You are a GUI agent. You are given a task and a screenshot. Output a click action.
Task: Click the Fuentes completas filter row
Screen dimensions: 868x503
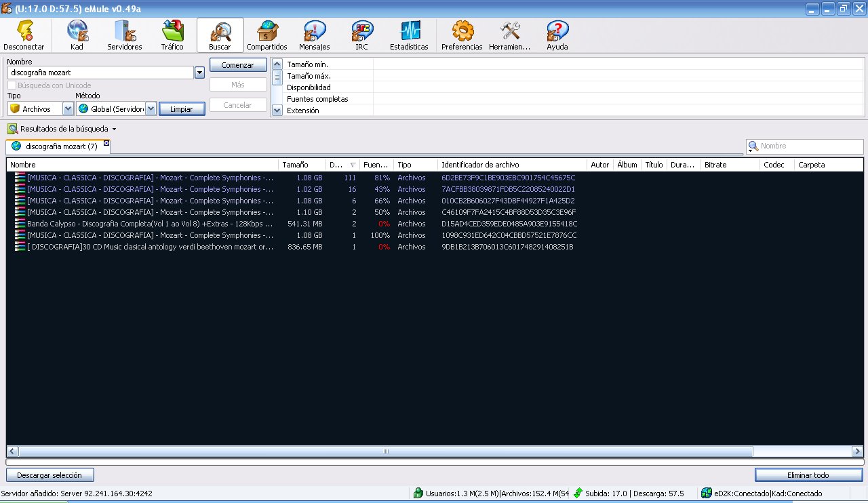(574, 98)
